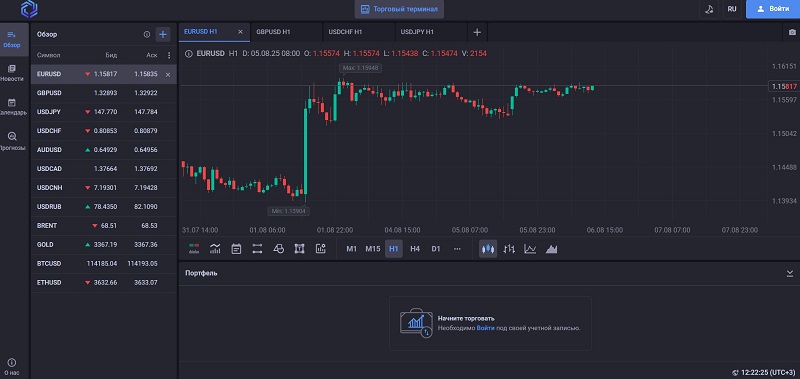Click the Min chart label below the candles
Screen dimensions: 800x379
(289, 211)
